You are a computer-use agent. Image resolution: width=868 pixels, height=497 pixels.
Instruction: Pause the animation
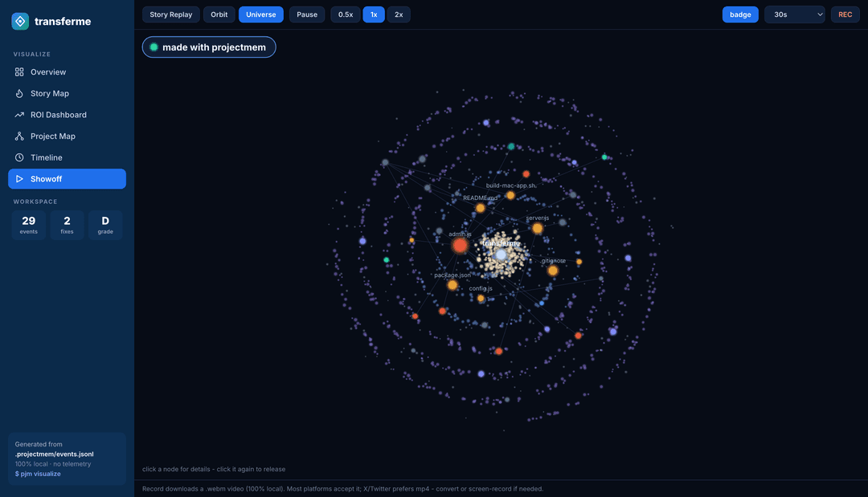tap(307, 14)
